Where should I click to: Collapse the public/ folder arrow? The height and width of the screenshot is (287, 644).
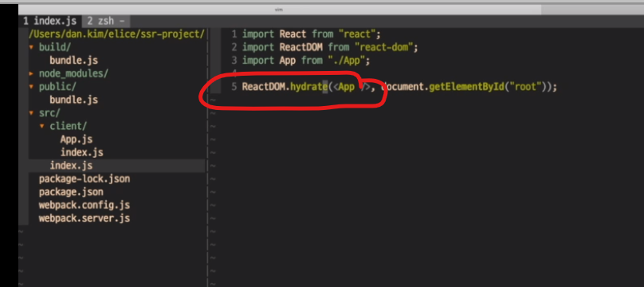click(32, 87)
